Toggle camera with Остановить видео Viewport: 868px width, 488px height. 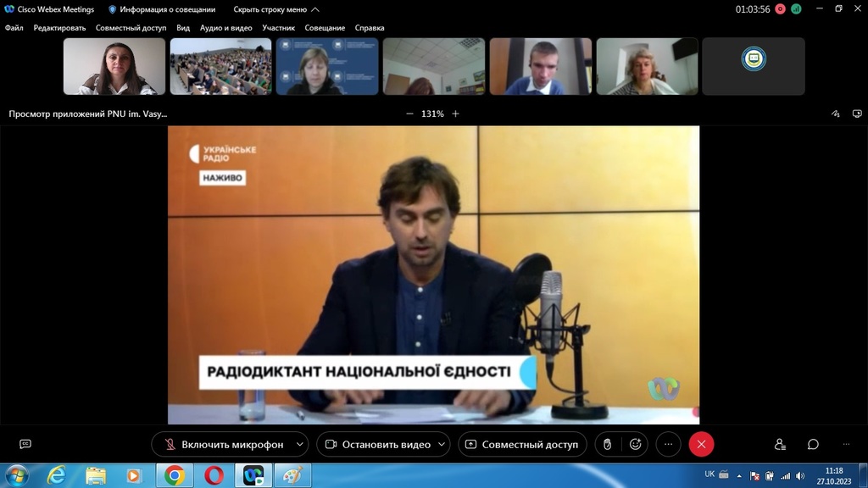(377, 444)
